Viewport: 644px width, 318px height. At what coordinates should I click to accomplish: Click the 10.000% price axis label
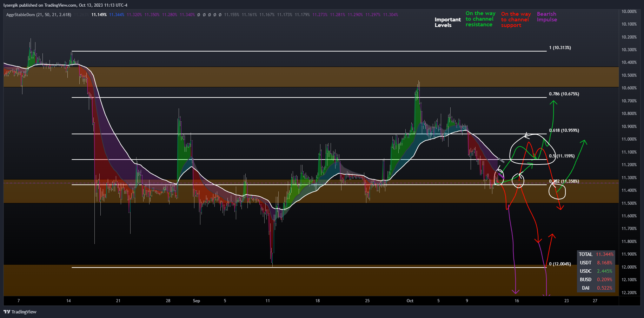point(629,12)
